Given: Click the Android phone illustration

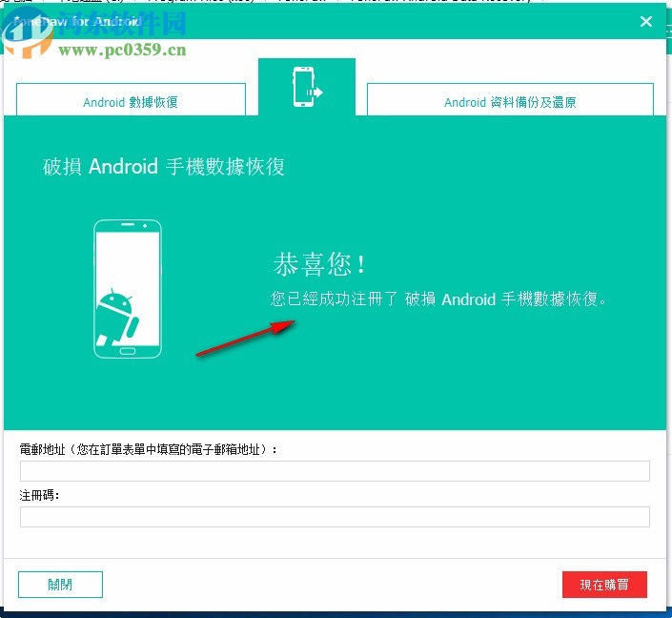Looking at the screenshot, I should click(128, 289).
